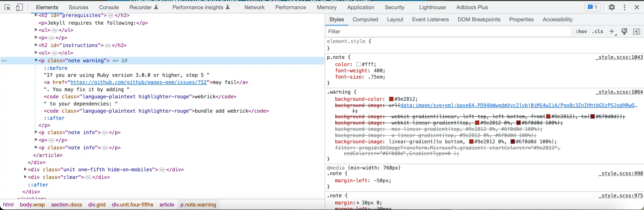Select the element.style rule block
The width and height of the screenshot is (644, 210).
pyautogui.click(x=484, y=45)
